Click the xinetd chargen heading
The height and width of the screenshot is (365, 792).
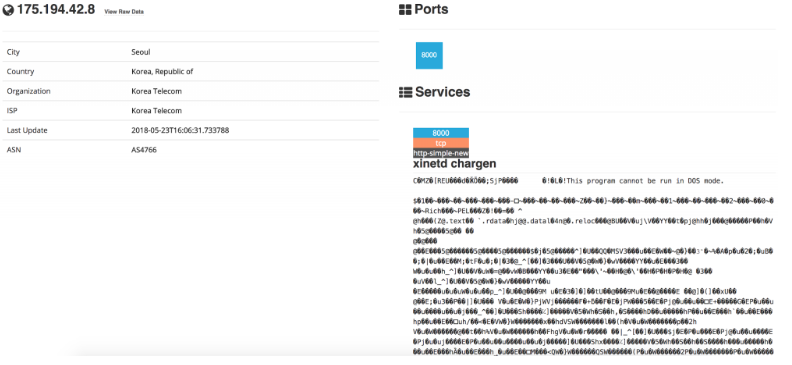tap(455, 164)
